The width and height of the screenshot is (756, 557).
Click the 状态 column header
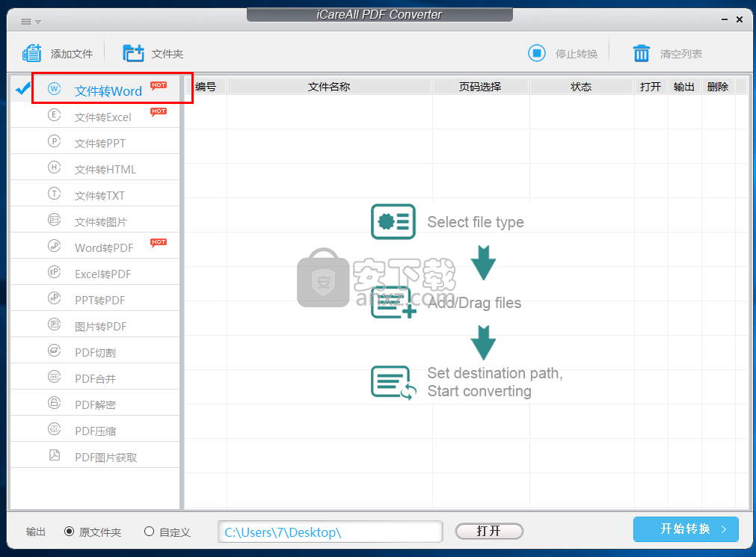pos(581,86)
